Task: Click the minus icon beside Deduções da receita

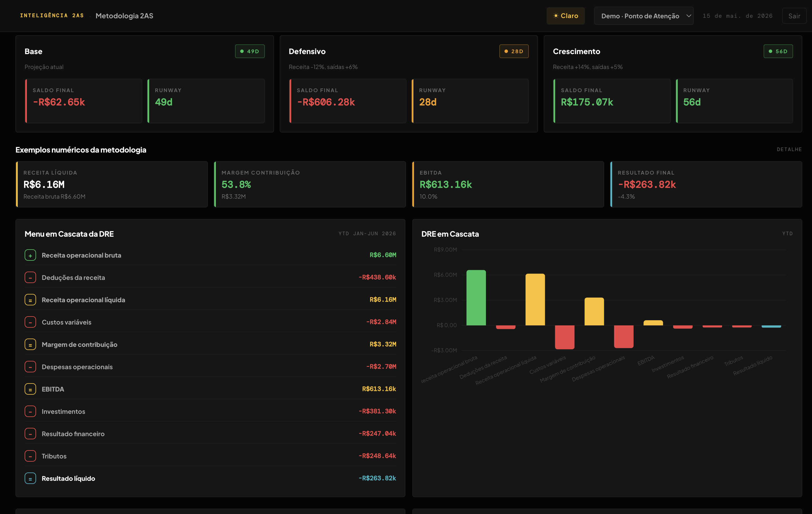Action: [30, 277]
